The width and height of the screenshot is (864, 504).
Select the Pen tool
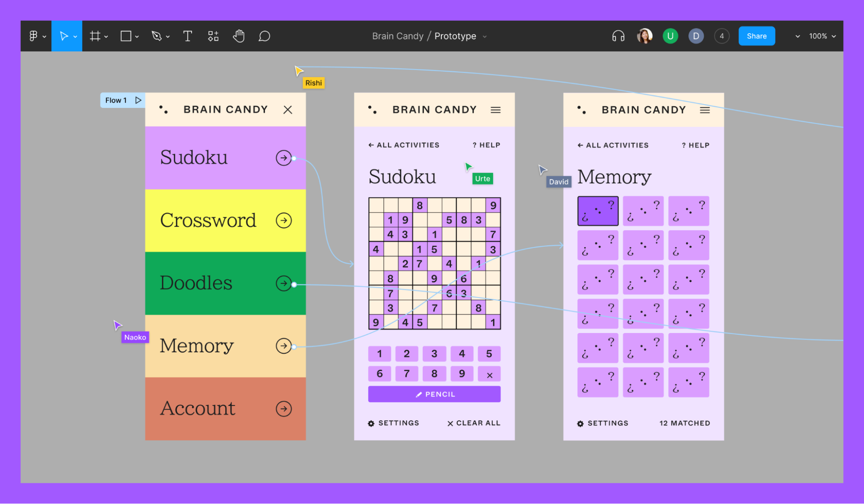point(156,36)
